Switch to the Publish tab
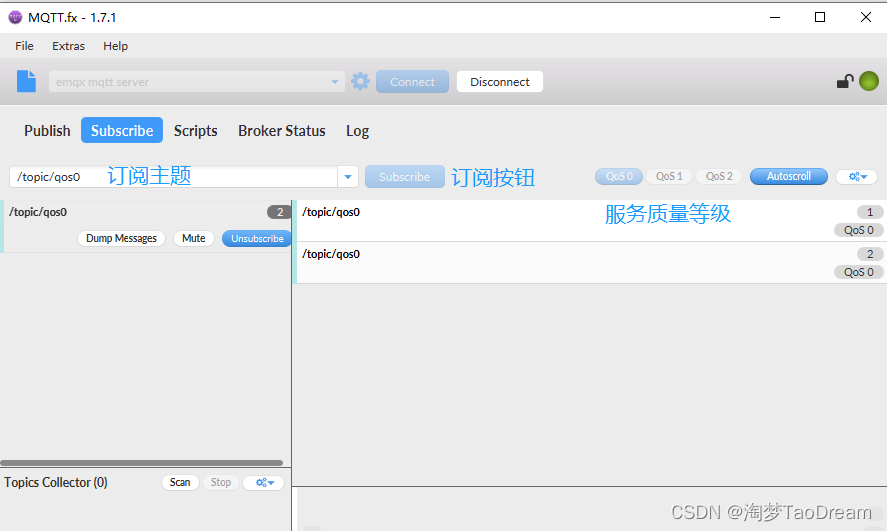 coord(47,131)
